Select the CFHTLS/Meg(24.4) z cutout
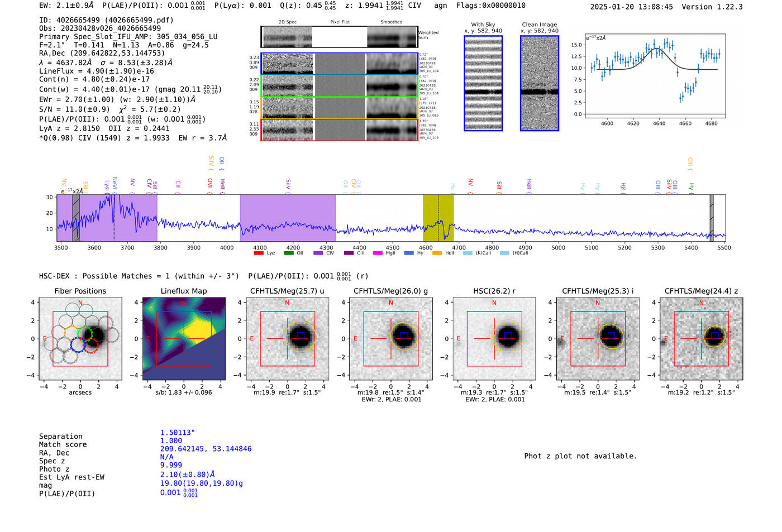Image resolution: width=782 pixels, height=532 pixels. (702, 338)
